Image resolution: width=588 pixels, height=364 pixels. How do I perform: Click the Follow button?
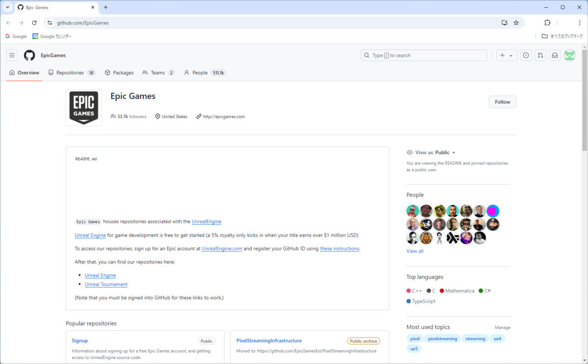pos(502,102)
